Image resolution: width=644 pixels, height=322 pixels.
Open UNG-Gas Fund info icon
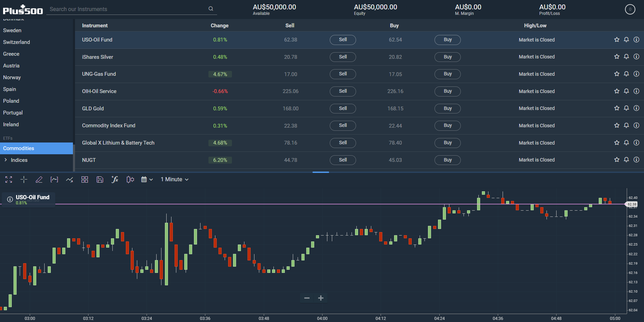636,74
